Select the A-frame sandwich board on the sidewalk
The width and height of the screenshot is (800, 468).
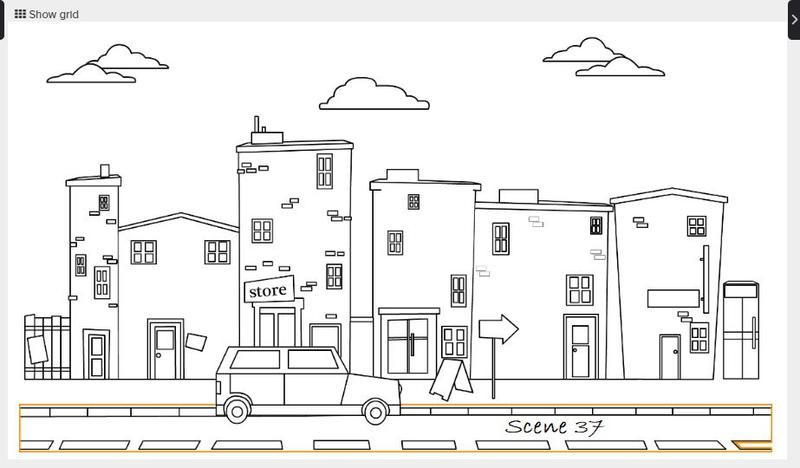(451, 379)
